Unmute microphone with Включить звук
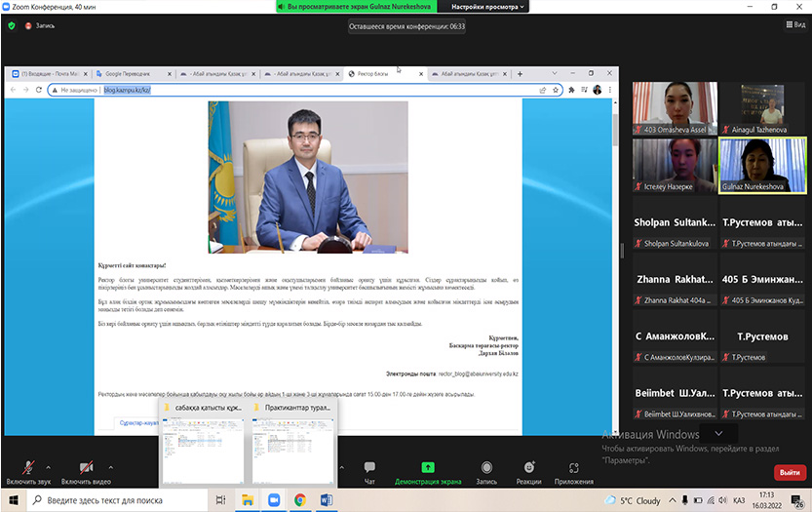Screen dimensions: 812x512 (x=28, y=469)
